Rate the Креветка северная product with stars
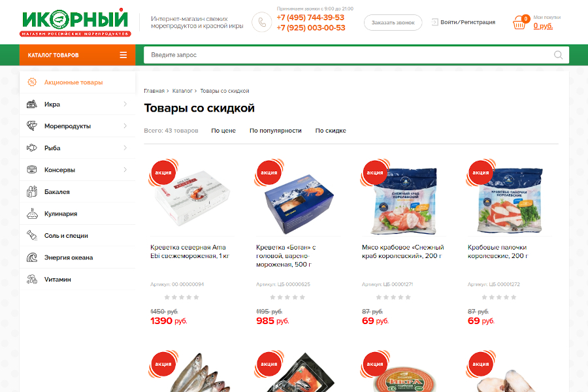Screen dimensions: 588x392 coord(182,297)
